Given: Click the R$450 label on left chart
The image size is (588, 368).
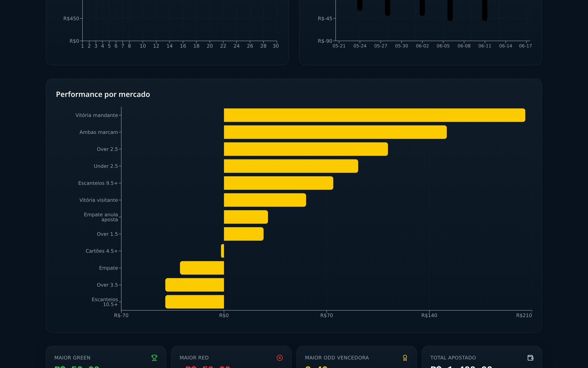Looking at the screenshot, I should (71, 18).
